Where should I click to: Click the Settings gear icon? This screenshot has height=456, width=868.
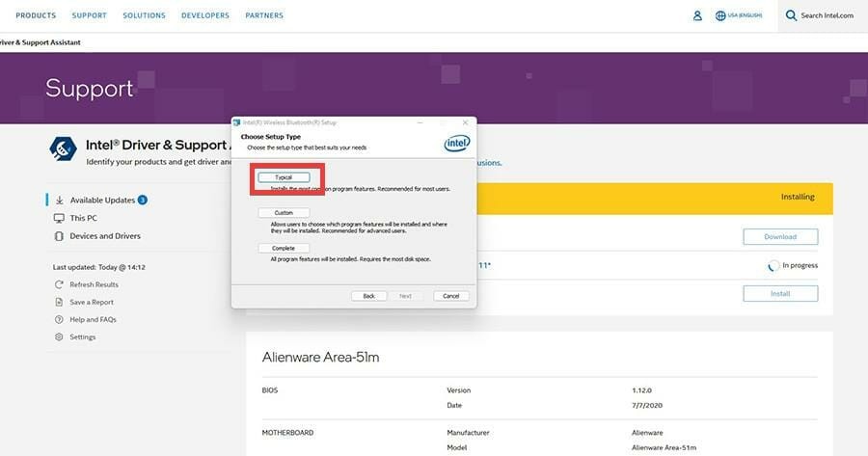59,336
